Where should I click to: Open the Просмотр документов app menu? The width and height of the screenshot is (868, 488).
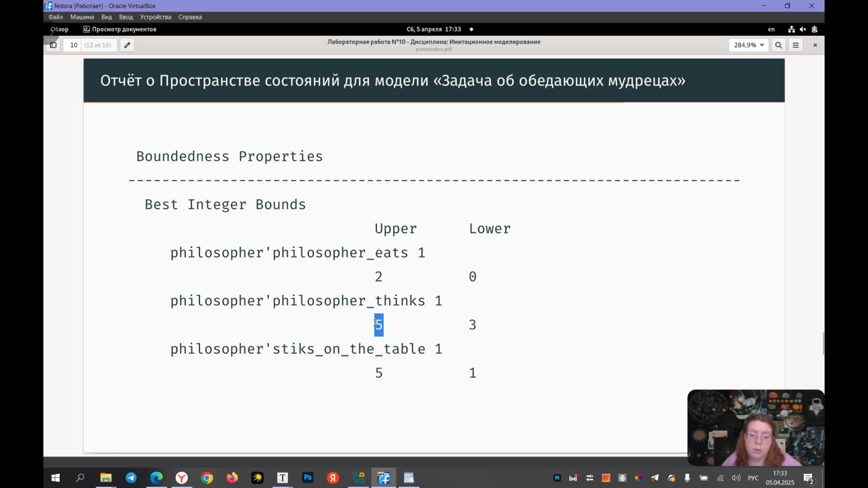(x=120, y=29)
